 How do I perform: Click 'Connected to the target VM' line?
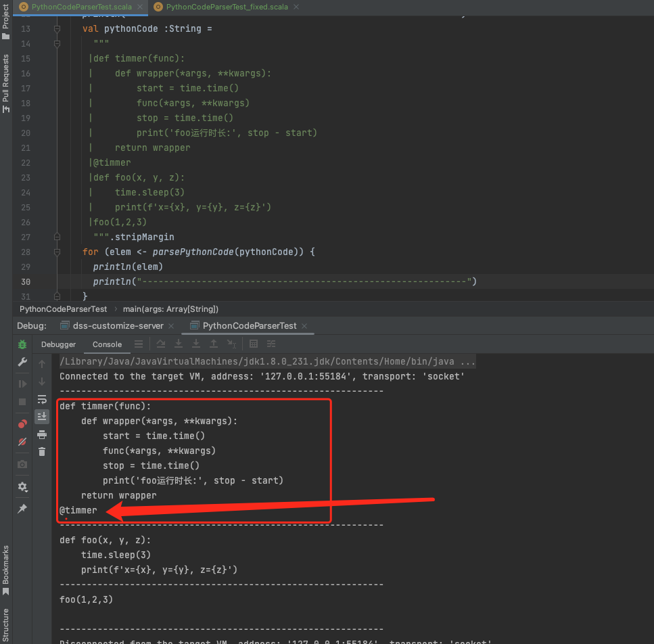[262, 376]
